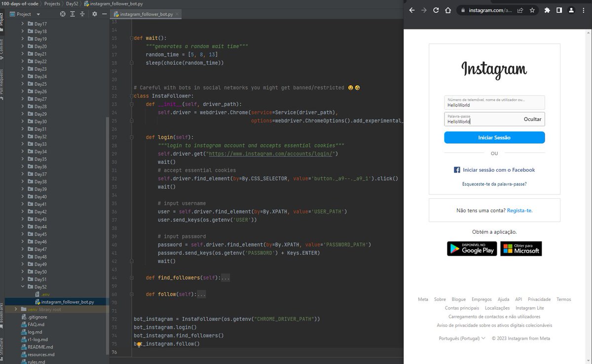Bookmark the page with the star icon
The width and height of the screenshot is (592, 364).
point(532,10)
